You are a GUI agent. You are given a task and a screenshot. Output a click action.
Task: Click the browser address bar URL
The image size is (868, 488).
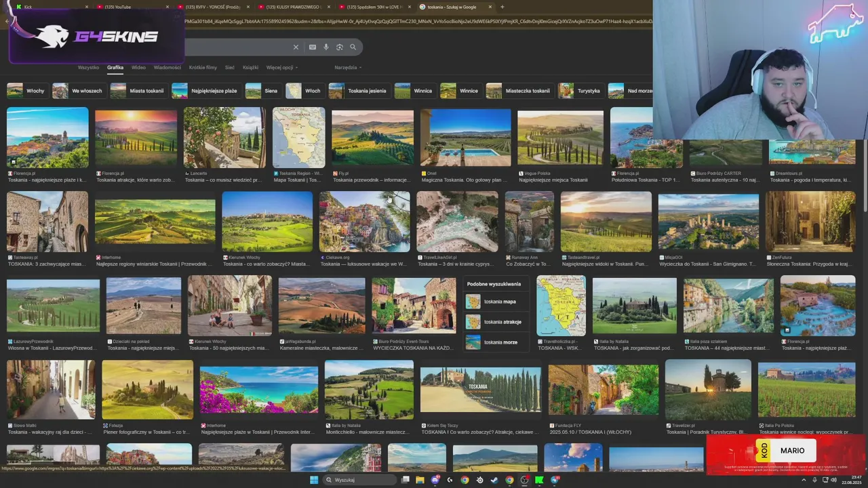pyautogui.click(x=417, y=22)
